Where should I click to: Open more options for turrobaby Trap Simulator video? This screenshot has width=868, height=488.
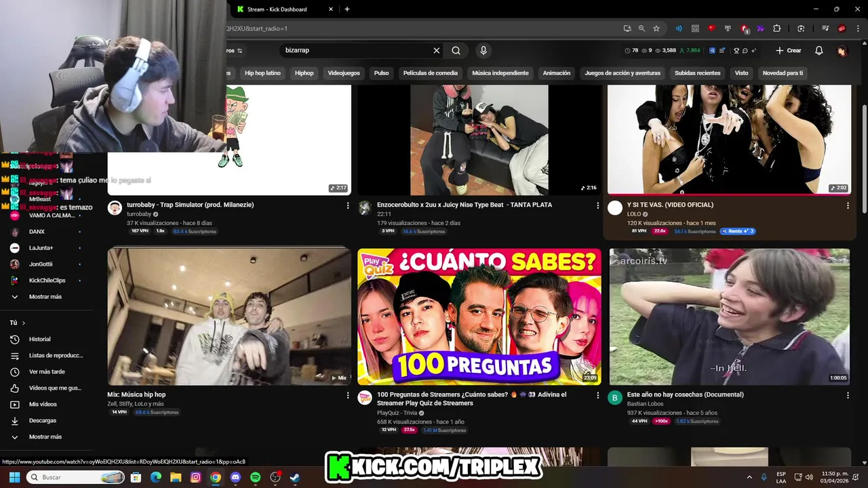tap(348, 205)
